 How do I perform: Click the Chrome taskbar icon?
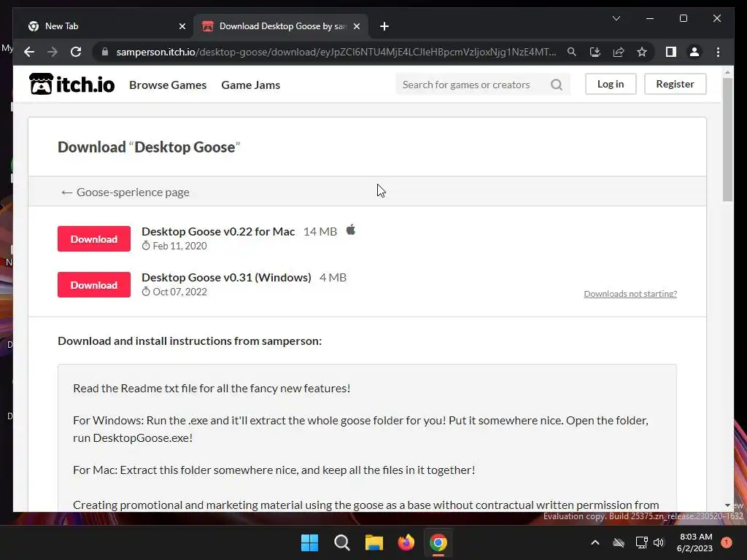coord(438,542)
